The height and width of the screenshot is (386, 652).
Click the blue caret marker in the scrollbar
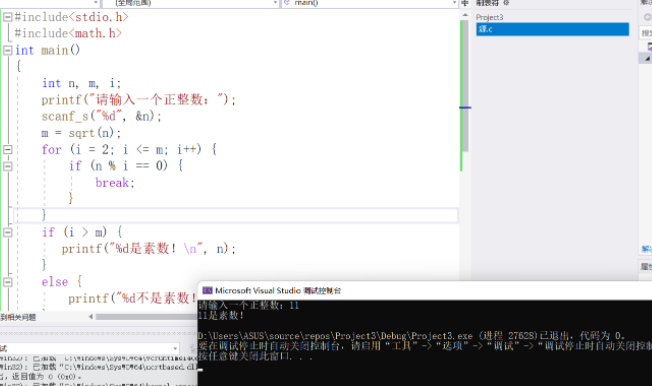coord(465,108)
